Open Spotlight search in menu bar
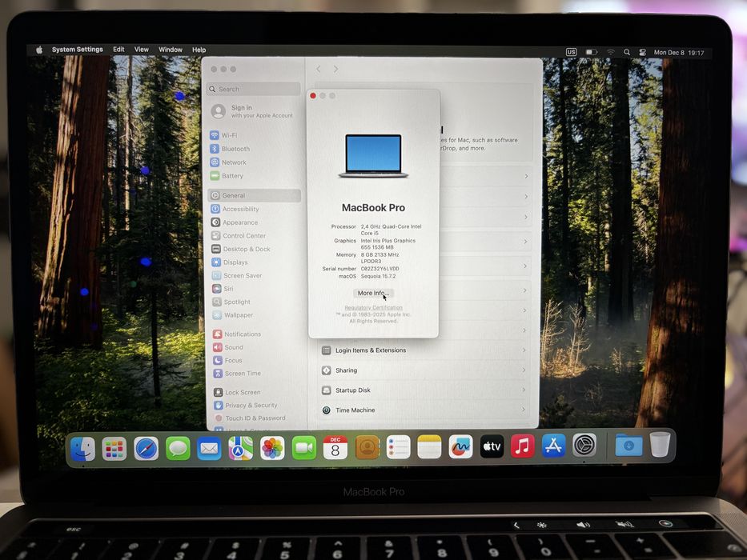This screenshot has width=747, height=560. coord(627,52)
